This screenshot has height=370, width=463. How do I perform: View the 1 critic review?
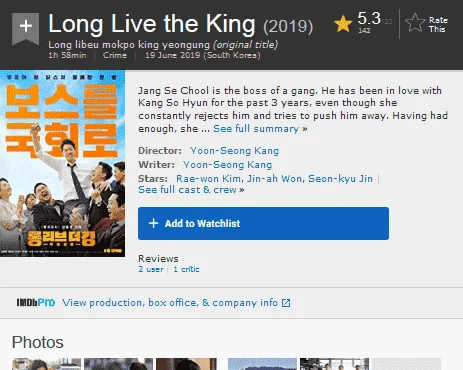186,269
